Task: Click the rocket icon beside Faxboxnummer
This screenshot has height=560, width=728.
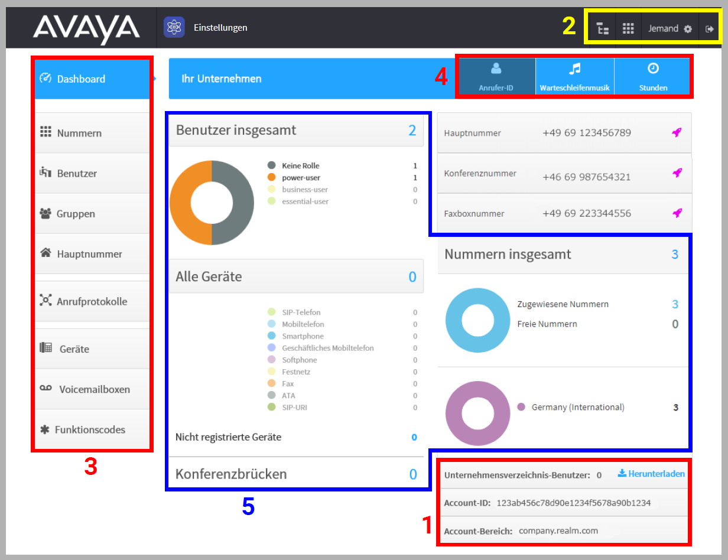Action: [x=677, y=213]
